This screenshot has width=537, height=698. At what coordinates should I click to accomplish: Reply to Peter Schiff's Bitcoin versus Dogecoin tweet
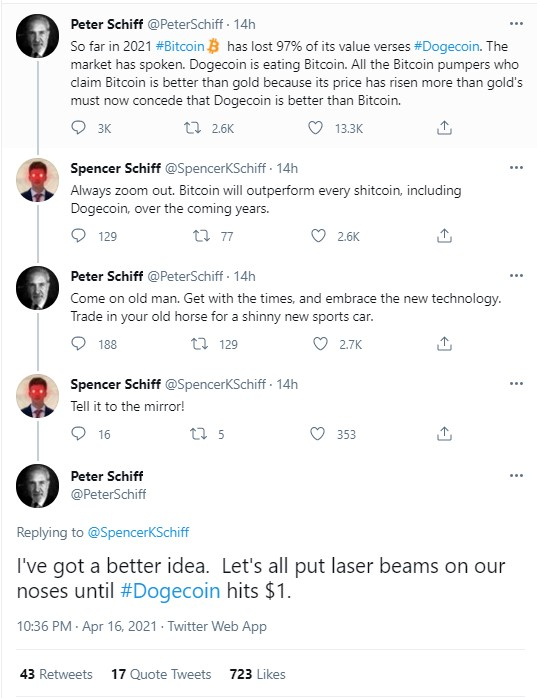point(78,128)
